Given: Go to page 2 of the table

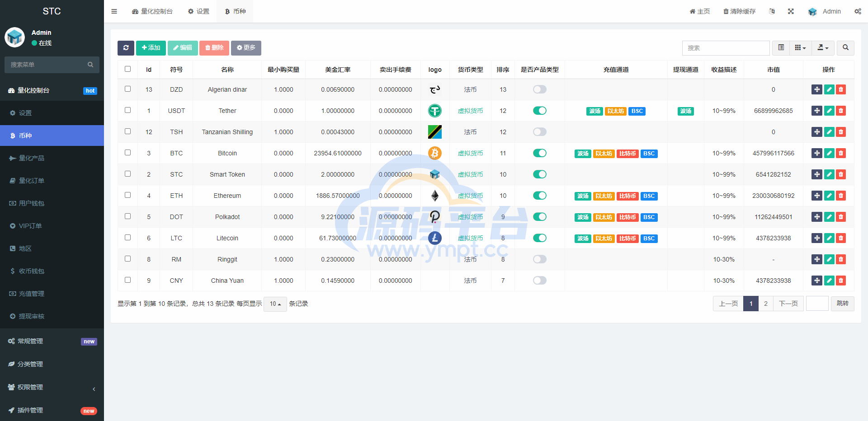Looking at the screenshot, I should tap(766, 304).
